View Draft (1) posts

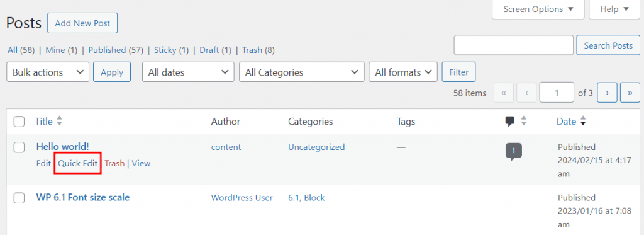[216, 50]
